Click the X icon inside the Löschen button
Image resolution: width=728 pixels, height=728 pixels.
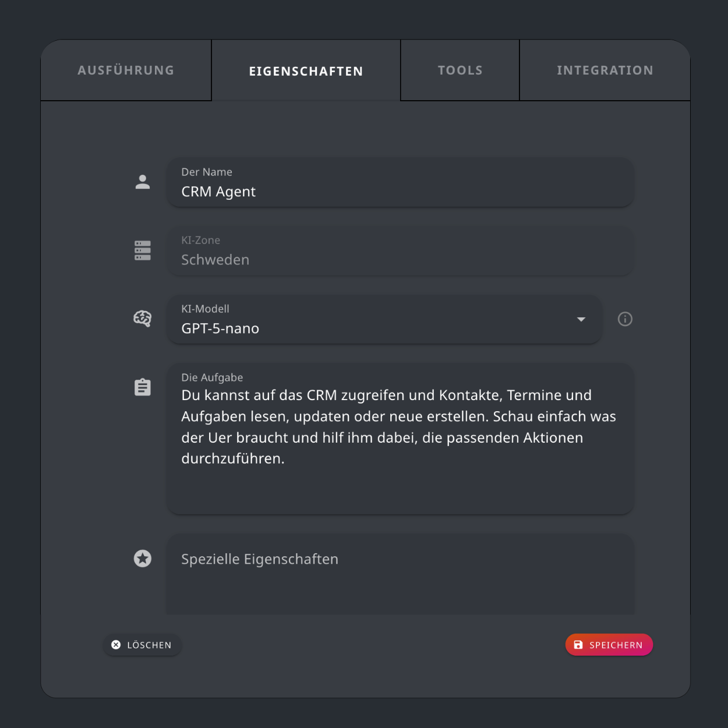(x=116, y=645)
